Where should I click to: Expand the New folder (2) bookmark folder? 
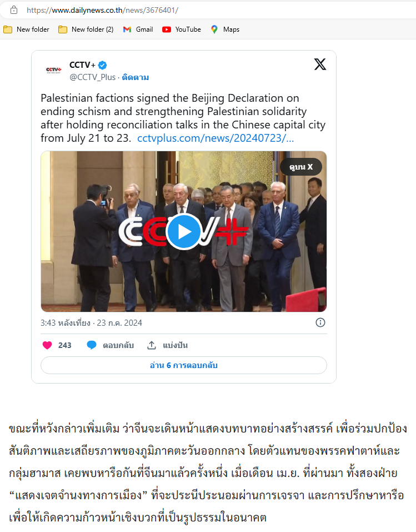click(86, 29)
